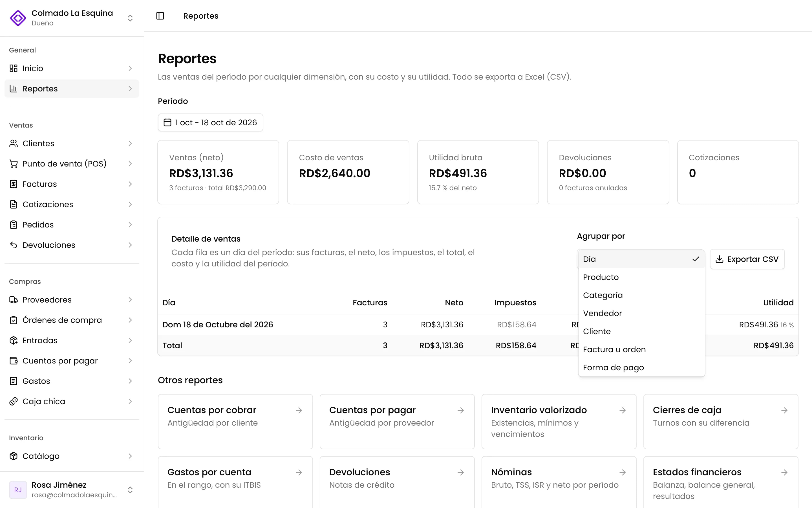Screen dimensions: 812x508
Task: Expand the Pedidos chevron
Action: point(130,225)
